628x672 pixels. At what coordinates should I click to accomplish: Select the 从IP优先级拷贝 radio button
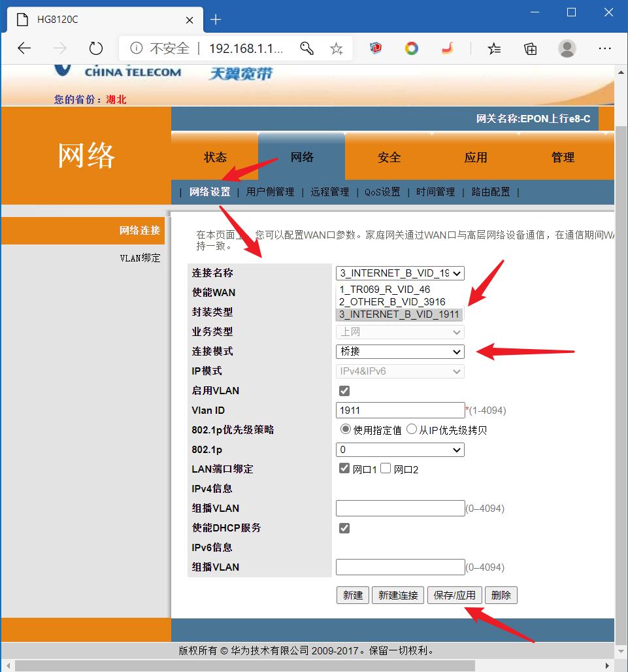click(x=413, y=429)
